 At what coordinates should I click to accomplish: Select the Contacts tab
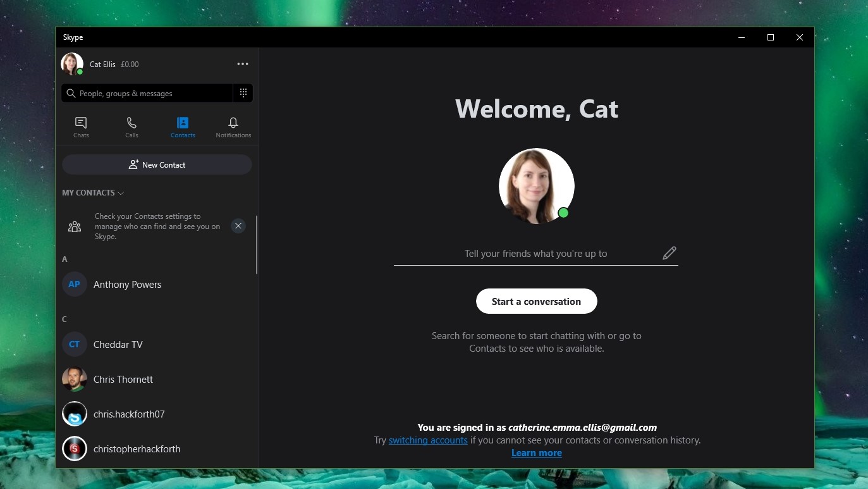point(183,127)
